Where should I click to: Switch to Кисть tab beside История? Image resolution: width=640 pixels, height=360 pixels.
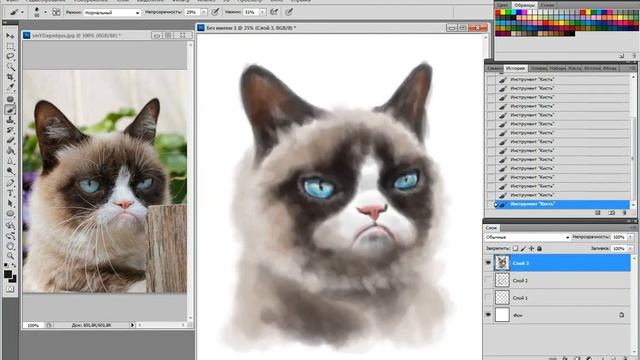pos(575,68)
